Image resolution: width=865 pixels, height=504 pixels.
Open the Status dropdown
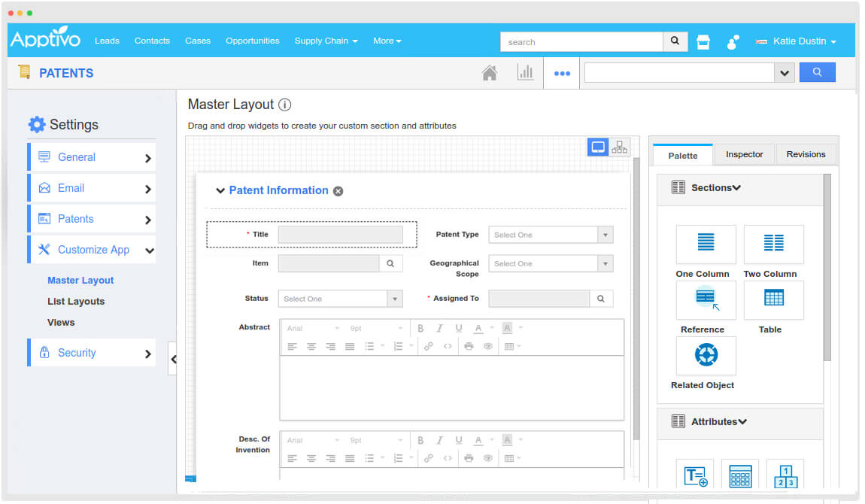(340, 299)
